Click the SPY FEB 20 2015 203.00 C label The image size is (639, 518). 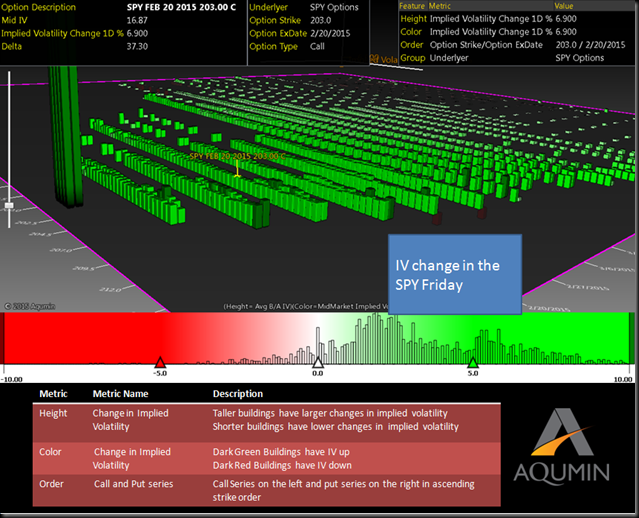coord(238,157)
